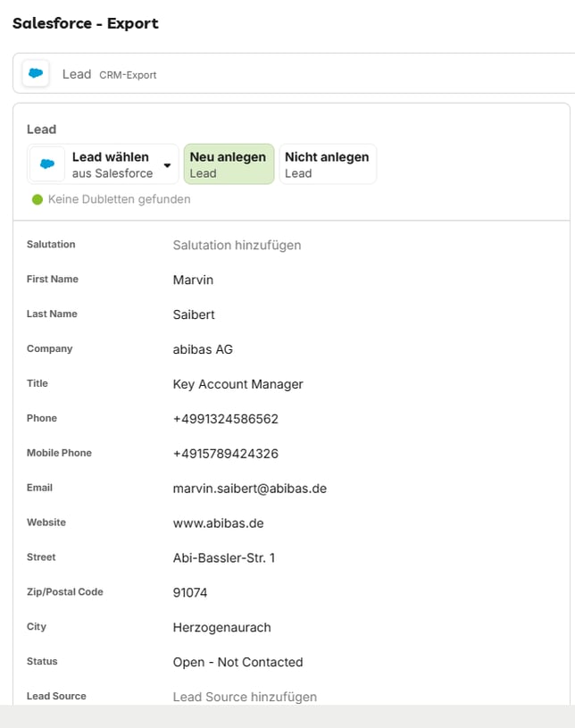The height and width of the screenshot is (728, 575).
Task: Click the Phone field label
Action: [42, 418]
